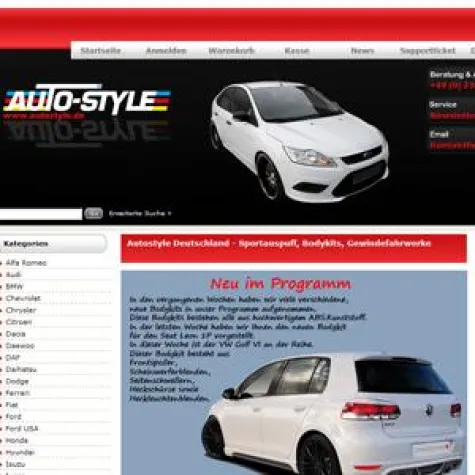Image resolution: width=475 pixels, height=475 pixels.
Task: Select Isuzu category
Action: pyautogui.click(x=15, y=464)
